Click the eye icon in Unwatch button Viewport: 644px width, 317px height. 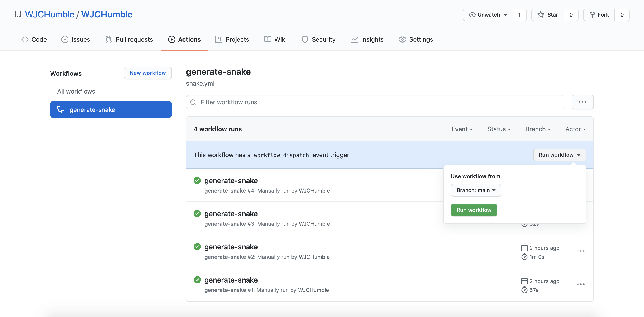click(472, 15)
